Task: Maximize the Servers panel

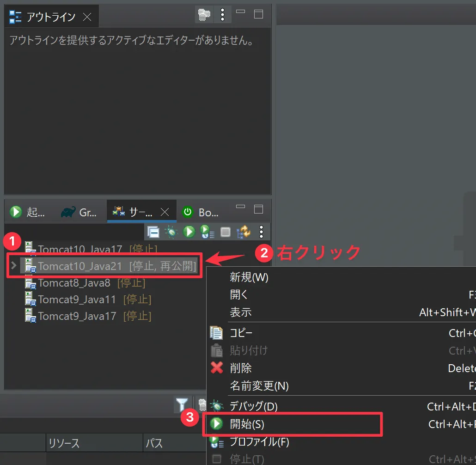Action: [258, 209]
